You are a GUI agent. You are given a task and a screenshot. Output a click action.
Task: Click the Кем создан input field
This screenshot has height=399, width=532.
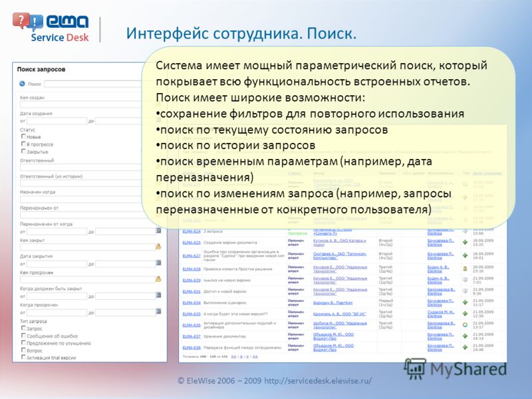pyautogui.click(x=80, y=104)
